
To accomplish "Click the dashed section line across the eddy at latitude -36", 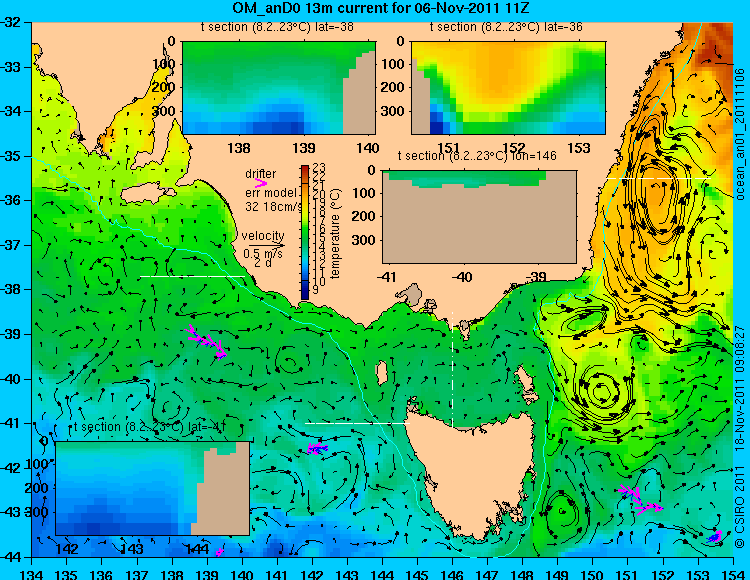I will tap(658, 178).
